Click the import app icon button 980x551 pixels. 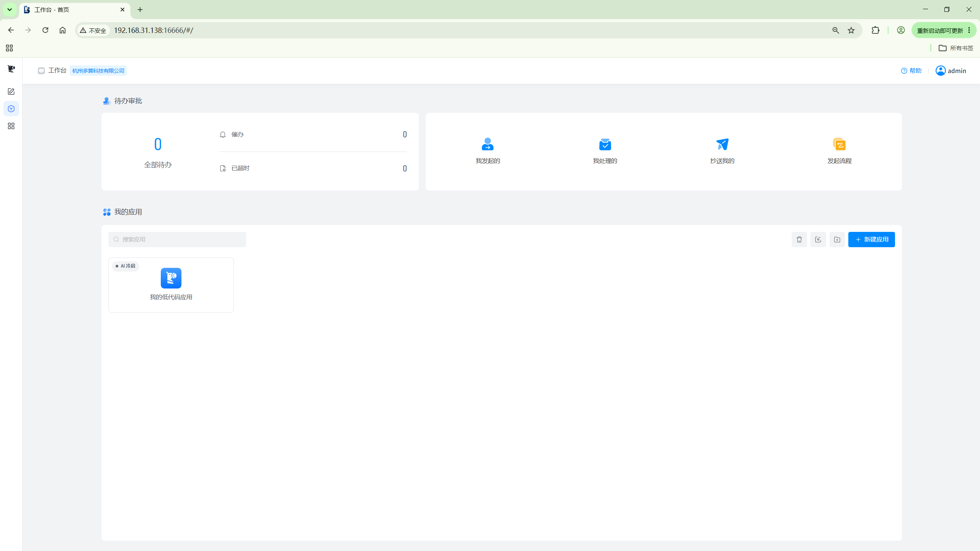(x=818, y=240)
